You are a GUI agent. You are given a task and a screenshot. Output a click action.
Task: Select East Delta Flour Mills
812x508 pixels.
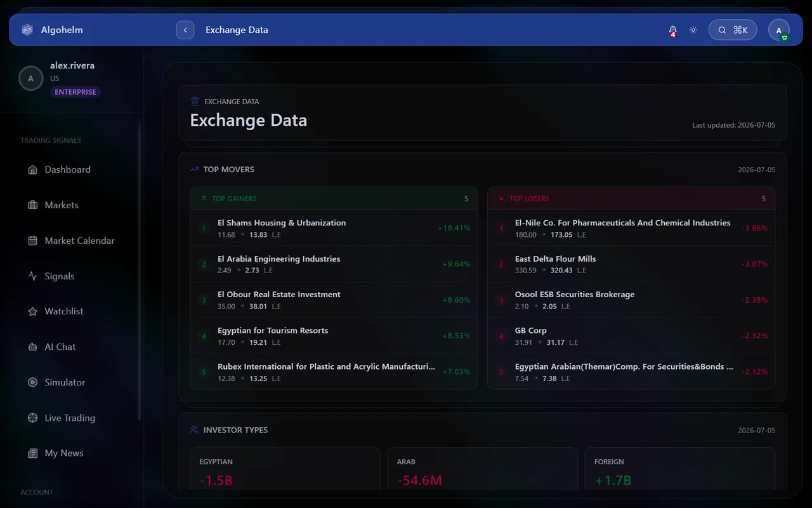tap(631, 264)
